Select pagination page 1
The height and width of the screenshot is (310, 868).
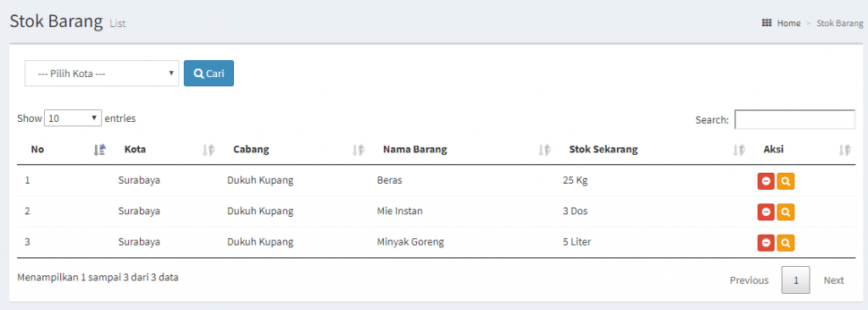coord(795,280)
